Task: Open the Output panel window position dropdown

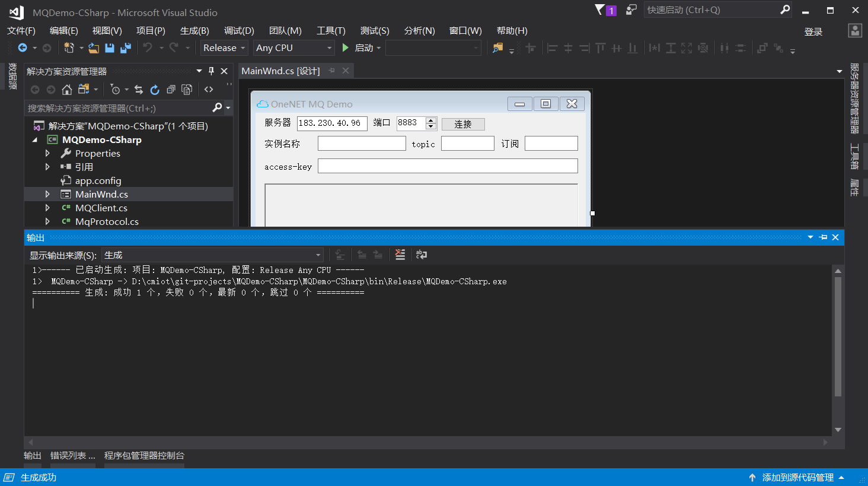Action: [x=810, y=237]
